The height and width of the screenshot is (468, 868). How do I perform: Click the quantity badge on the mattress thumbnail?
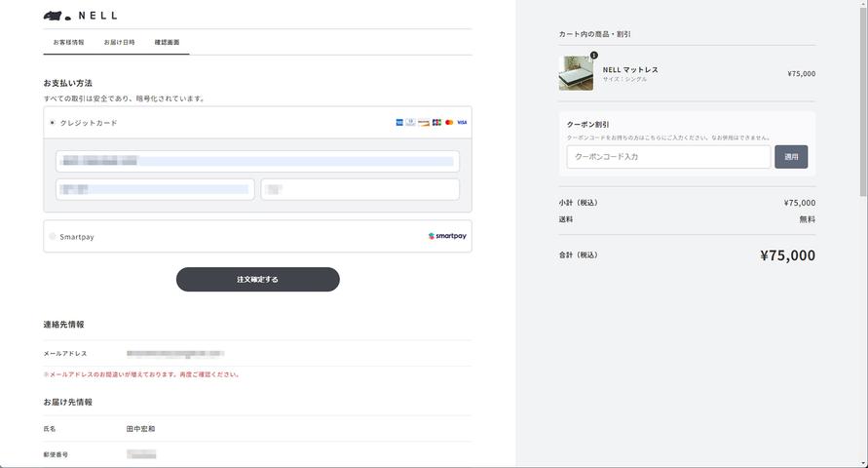point(594,56)
